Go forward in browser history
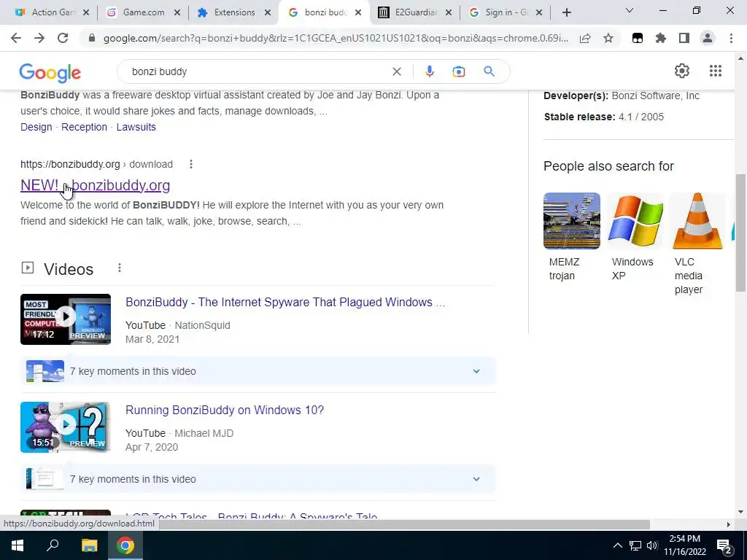The image size is (747, 560). (39, 38)
